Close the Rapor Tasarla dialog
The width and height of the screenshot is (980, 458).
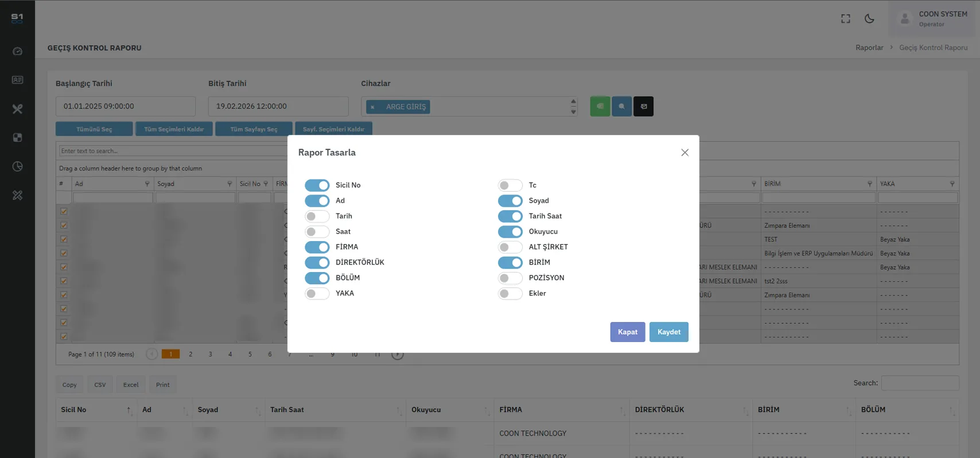(x=685, y=153)
